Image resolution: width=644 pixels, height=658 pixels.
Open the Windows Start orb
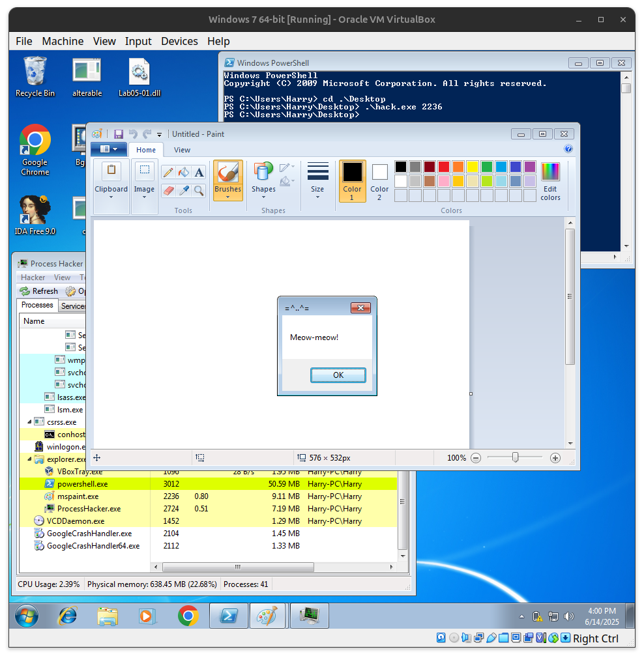pyautogui.click(x=27, y=616)
